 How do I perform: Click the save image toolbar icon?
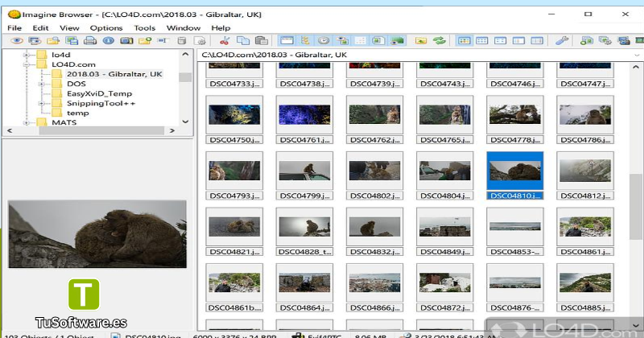click(x=72, y=41)
